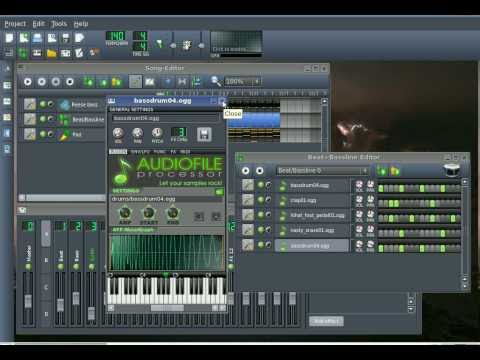Click the Song-Editor stop button
The height and width of the screenshot is (360, 480).
click(70, 82)
